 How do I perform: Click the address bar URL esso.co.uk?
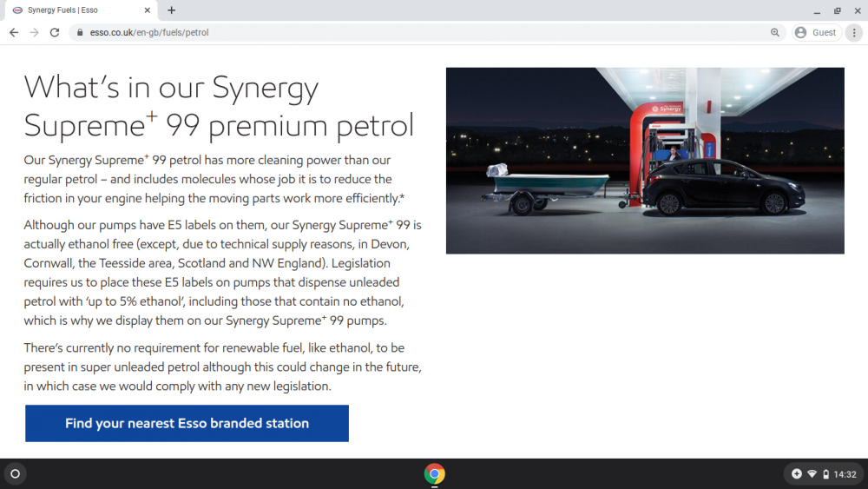[149, 33]
